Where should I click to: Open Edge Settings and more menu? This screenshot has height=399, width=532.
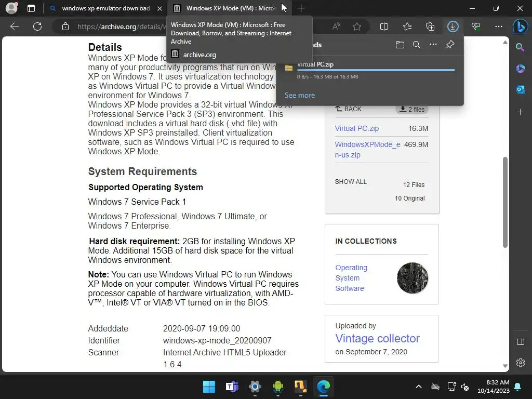pos(498,26)
